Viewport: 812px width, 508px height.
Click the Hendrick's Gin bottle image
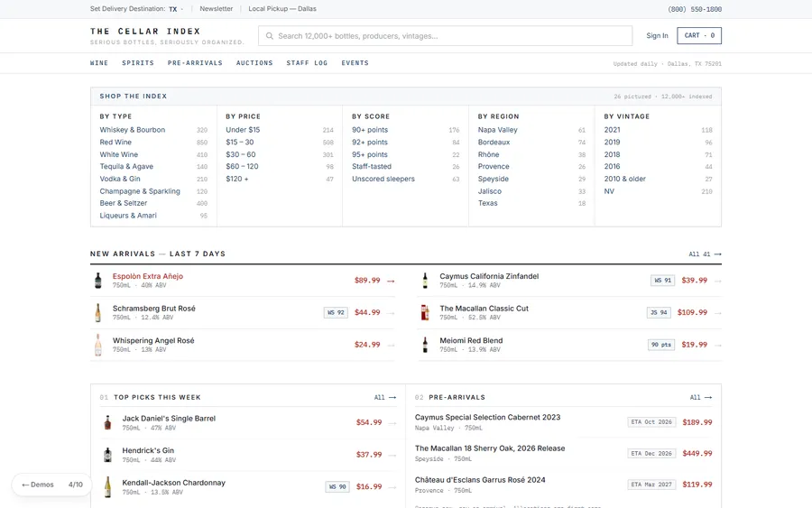(x=107, y=455)
